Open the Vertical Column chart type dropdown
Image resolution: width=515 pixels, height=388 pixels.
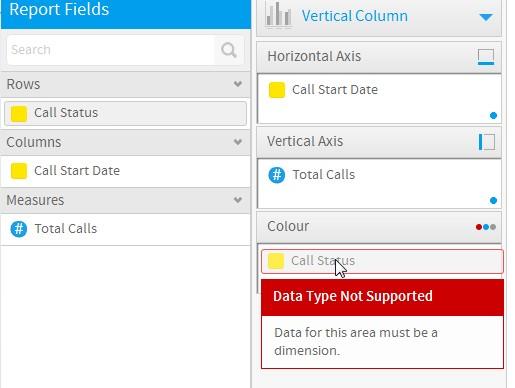click(x=486, y=17)
